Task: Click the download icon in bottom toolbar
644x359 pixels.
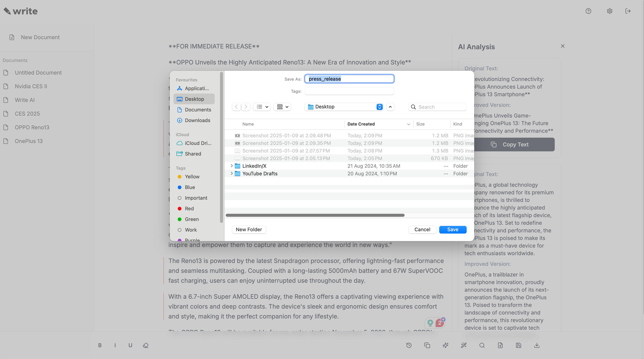Action: point(537,345)
